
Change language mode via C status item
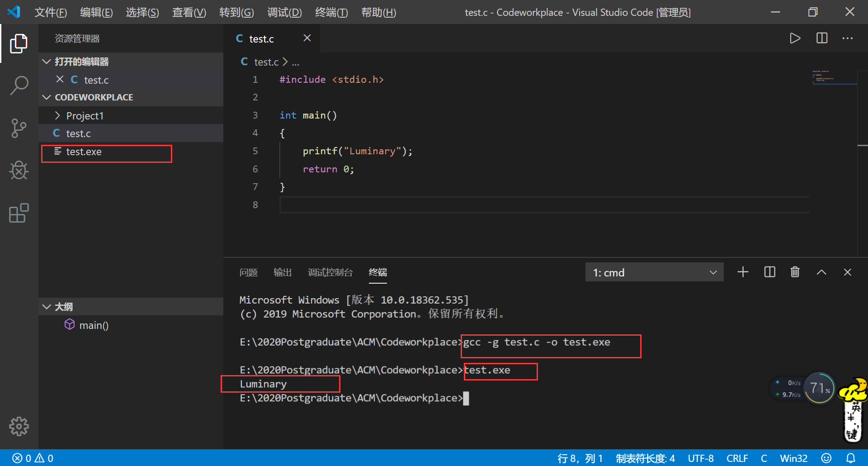pos(764,458)
